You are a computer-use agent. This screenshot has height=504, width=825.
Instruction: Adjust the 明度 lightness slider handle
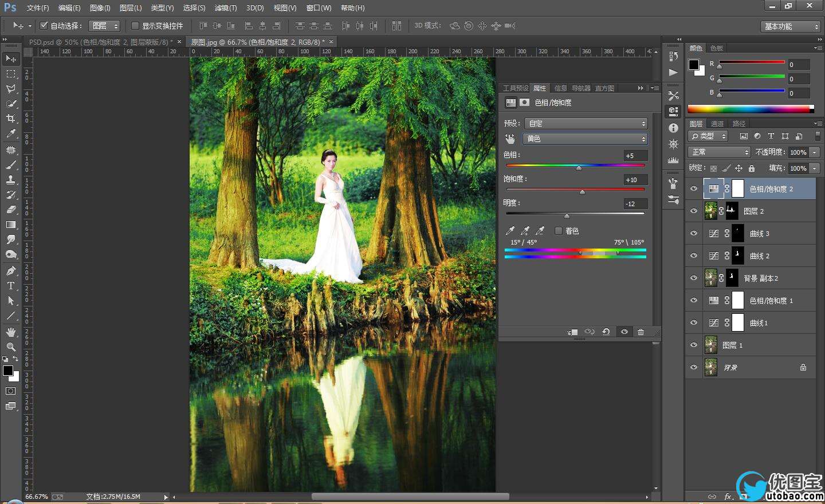[567, 215]
